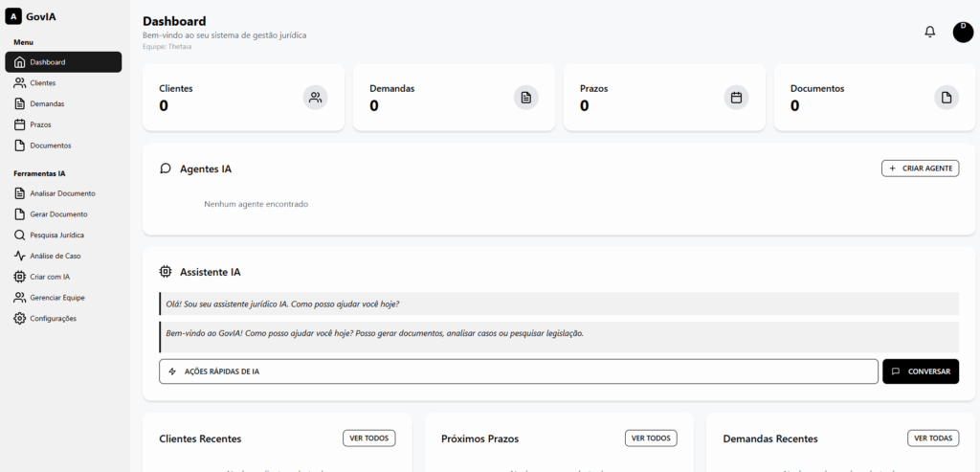Click Ver Todos for Clientes Recentes
The width and height of the screenshot is (980, 472).
(368, 438)
